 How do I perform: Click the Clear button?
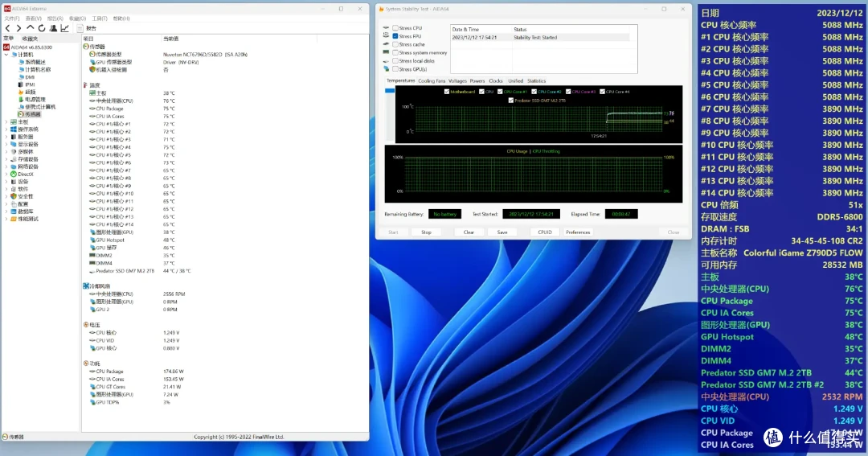click(x=469, y=232)
